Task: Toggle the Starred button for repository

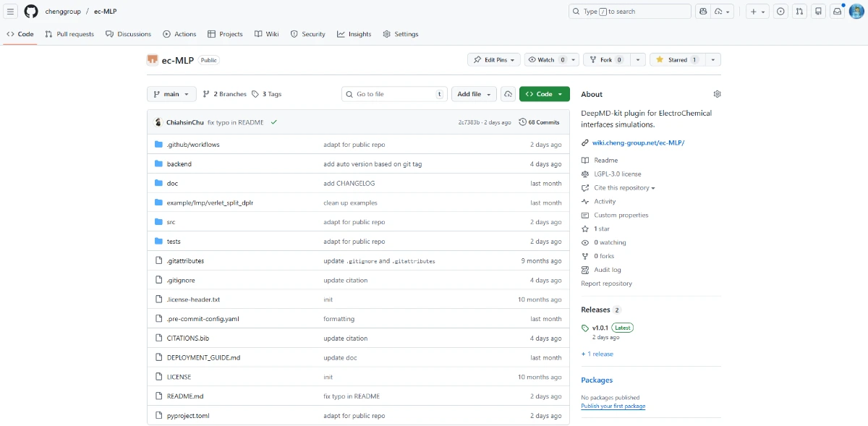Action: [677, 60]
